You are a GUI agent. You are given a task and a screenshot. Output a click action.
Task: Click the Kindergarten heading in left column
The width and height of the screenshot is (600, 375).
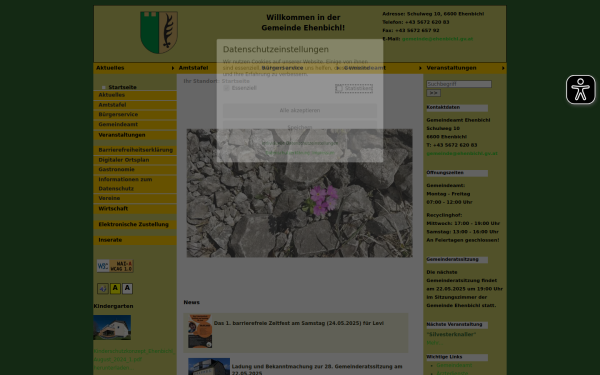coord(113,306)
